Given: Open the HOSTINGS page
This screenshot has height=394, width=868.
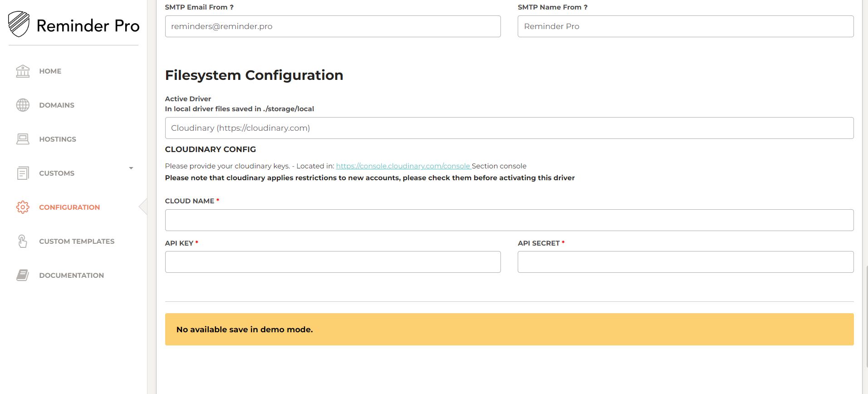Looking at the screenshot, I should click(58, 139).
